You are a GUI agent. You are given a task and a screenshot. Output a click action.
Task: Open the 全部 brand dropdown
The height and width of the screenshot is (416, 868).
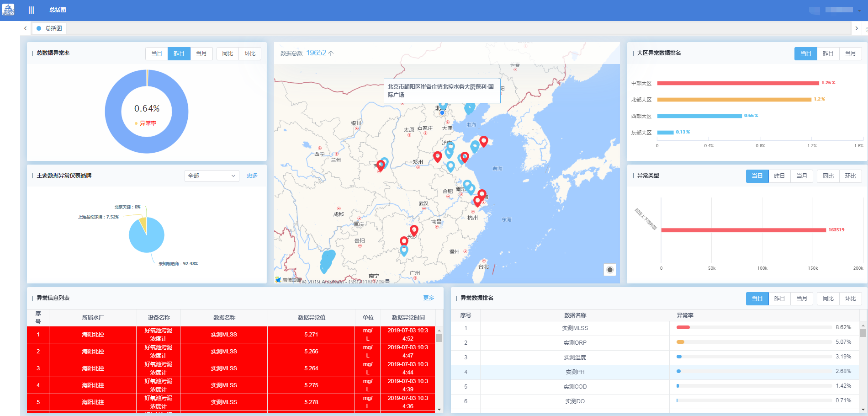[x=212, y=176]
